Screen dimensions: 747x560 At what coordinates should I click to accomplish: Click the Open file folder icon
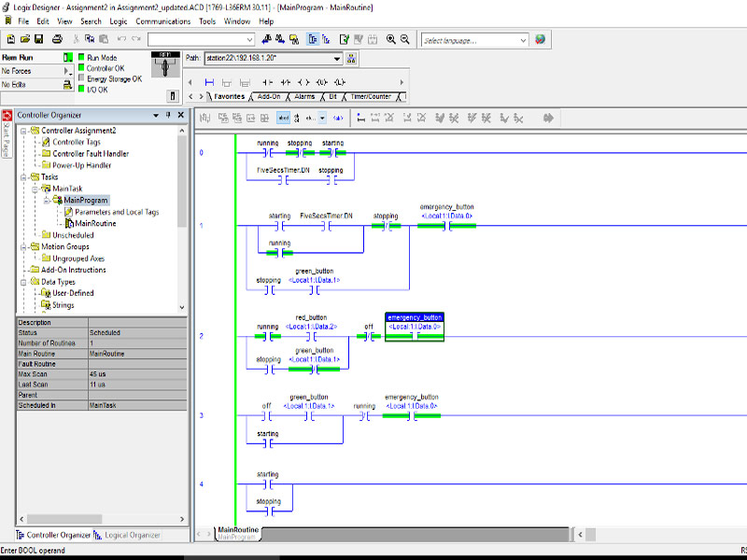coord(25,39)
